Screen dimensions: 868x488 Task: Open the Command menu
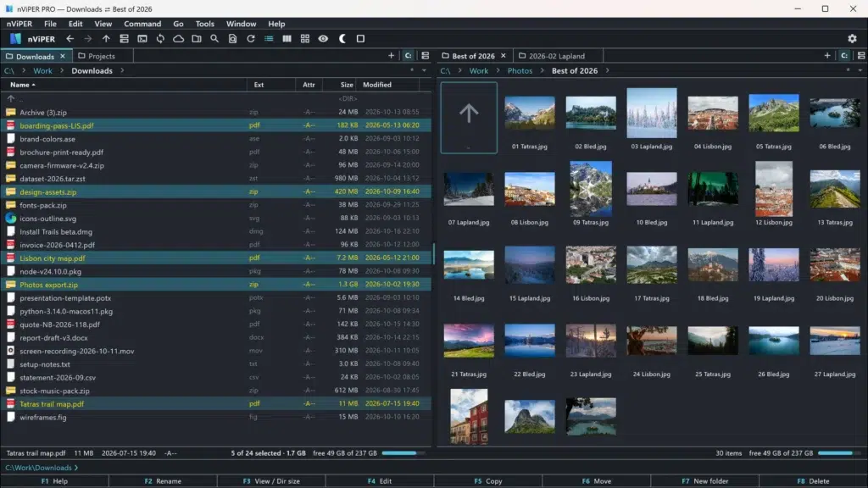(x=142, y=24)
